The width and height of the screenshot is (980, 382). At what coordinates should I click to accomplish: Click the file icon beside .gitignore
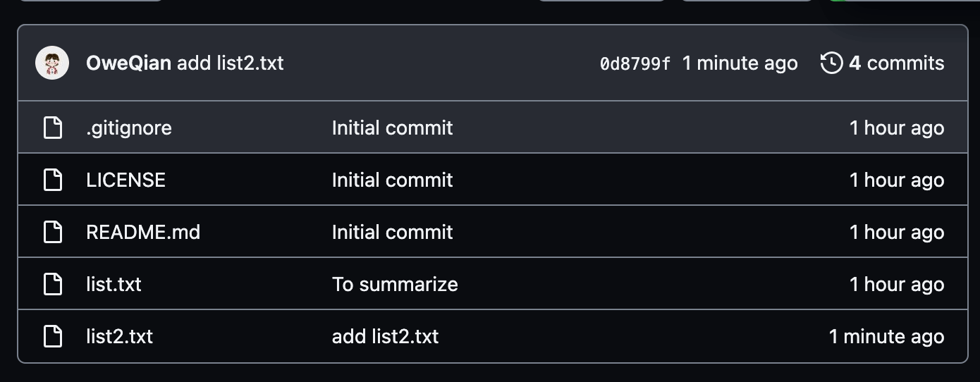pos(53,128)
